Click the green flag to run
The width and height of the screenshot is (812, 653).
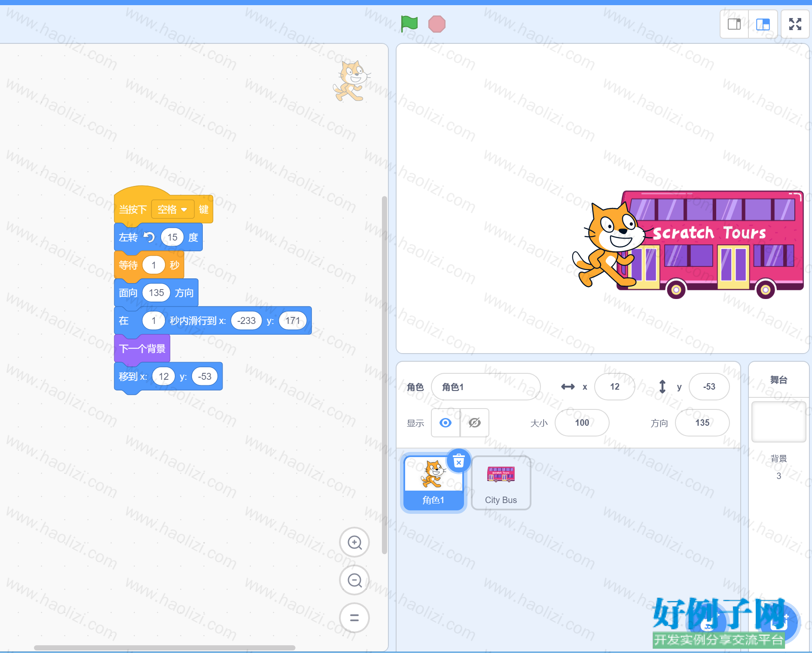click(x=409, y=24)
